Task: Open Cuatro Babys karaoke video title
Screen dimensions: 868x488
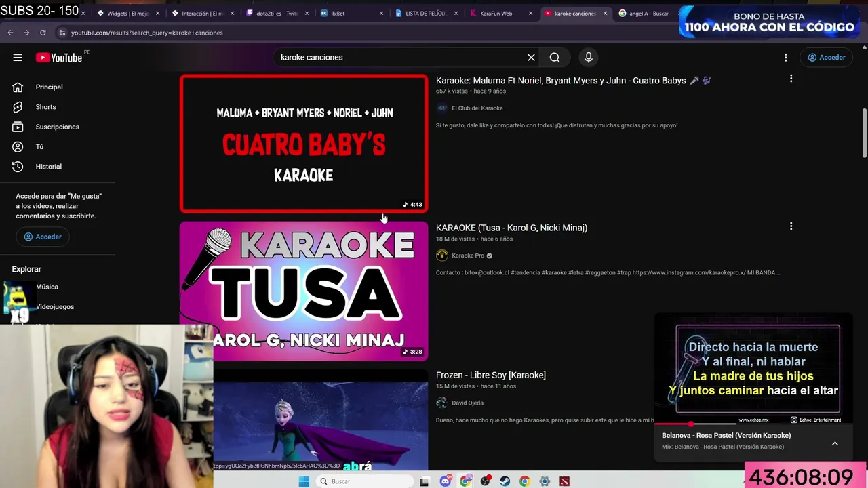Action: pyautogui.click(x=561, y=81)
